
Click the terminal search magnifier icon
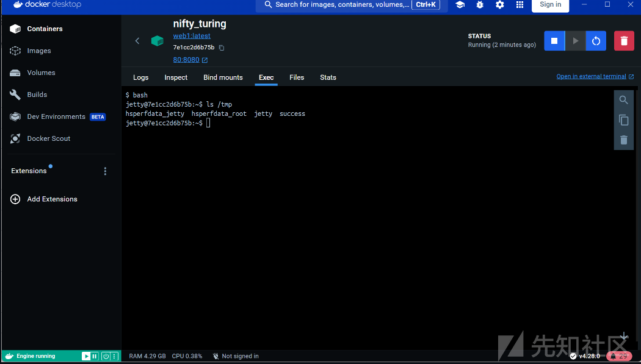coord(623,100)
